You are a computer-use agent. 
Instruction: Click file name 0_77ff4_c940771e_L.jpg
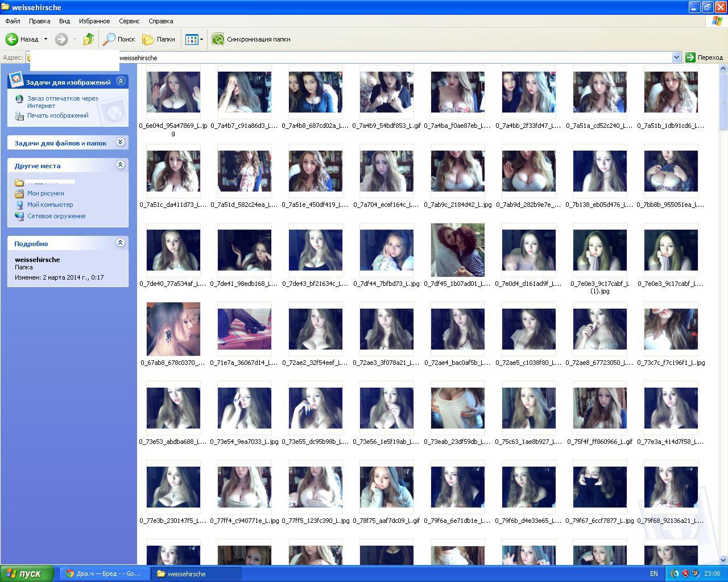[x=245, y=521]
